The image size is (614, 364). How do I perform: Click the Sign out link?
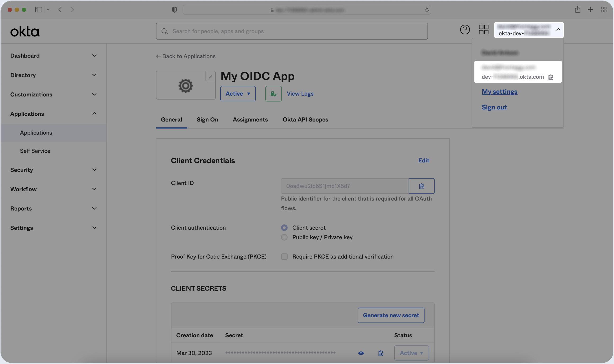click(494, 107)
